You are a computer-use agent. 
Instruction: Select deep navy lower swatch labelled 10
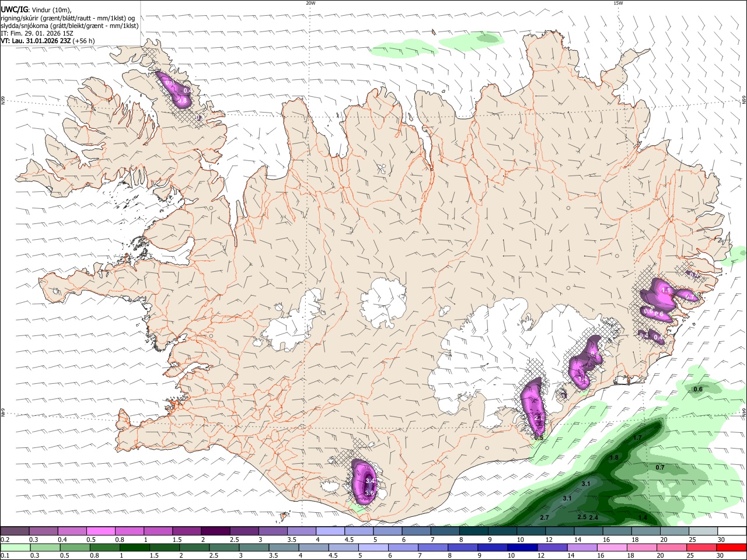pos(522,547)
